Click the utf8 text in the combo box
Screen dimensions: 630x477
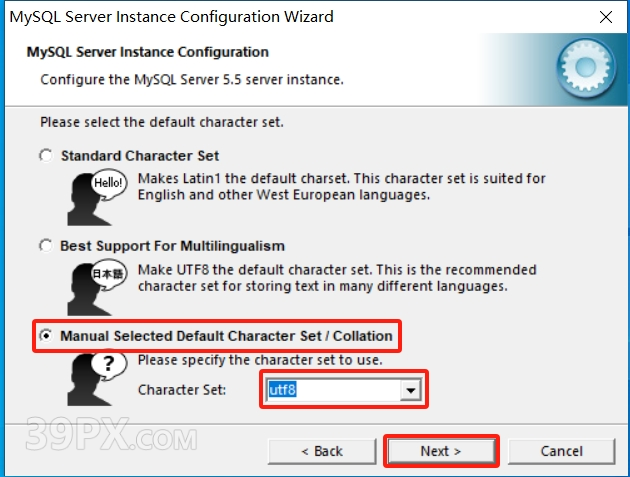(x=282, y=390)
